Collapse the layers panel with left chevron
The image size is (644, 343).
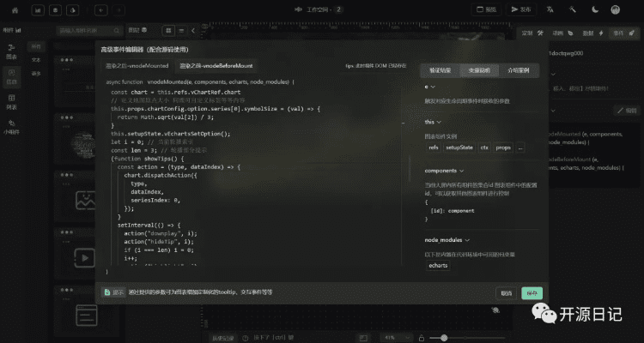click(193, 30)
